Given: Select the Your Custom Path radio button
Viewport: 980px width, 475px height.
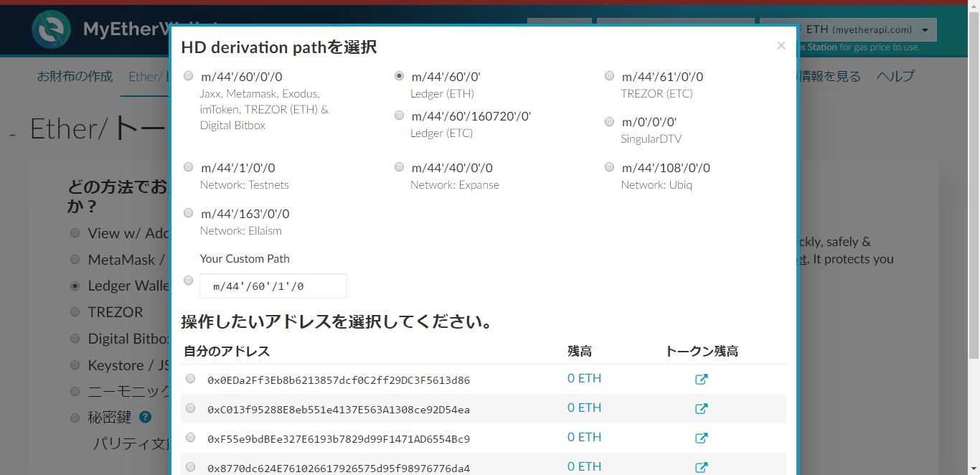Looking at the screenshot, I should pos(189,281).
